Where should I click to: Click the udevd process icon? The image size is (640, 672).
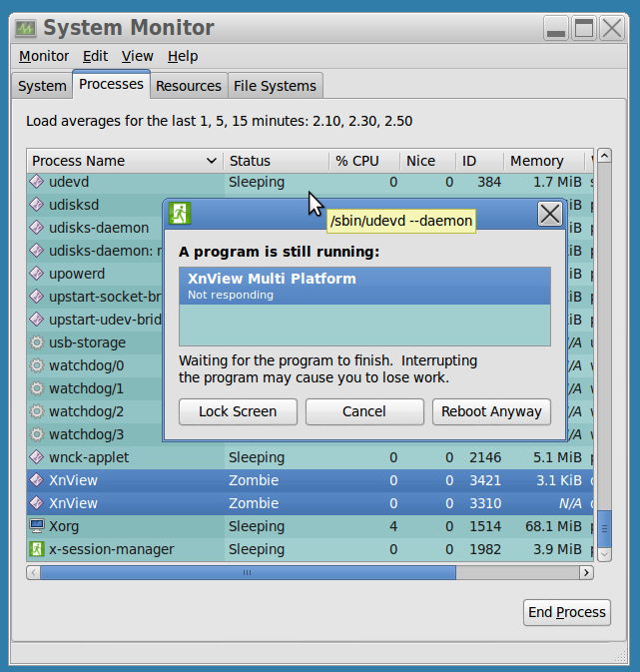click(x=36, y=182)
